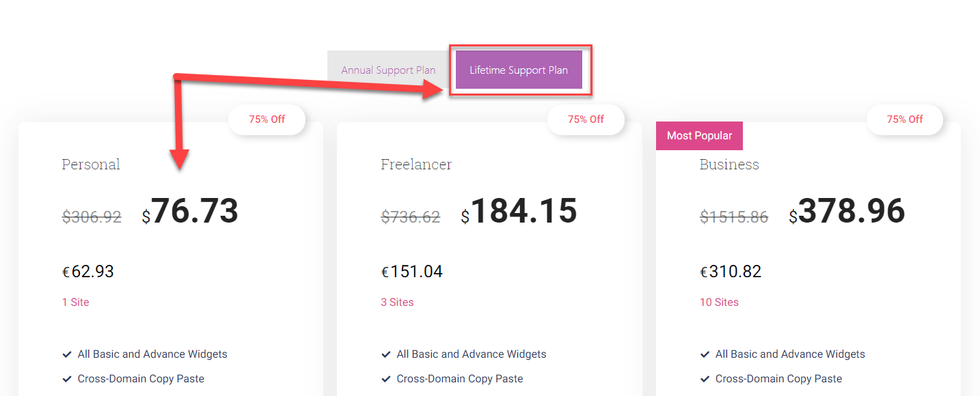Click checkmark beside Freelancer Cross-Domain Copy Paste
The image size is (980, 396).
tap(386, 379)
